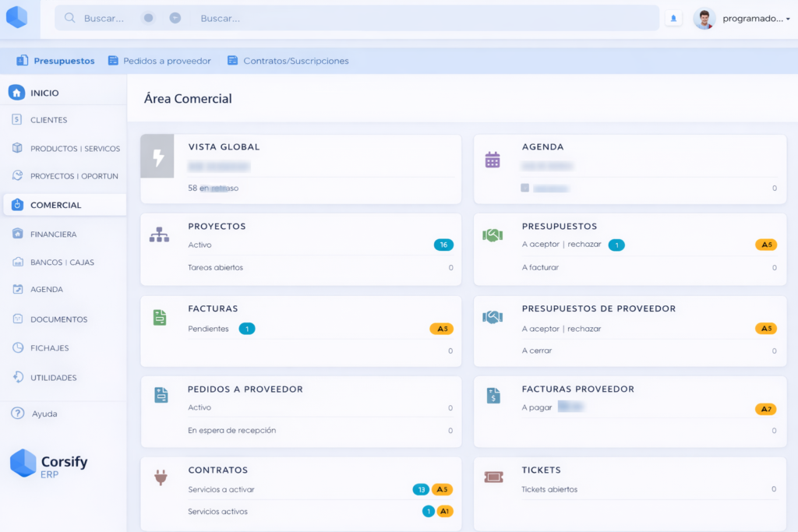Toggle the second round search filter button

point(175,18)
